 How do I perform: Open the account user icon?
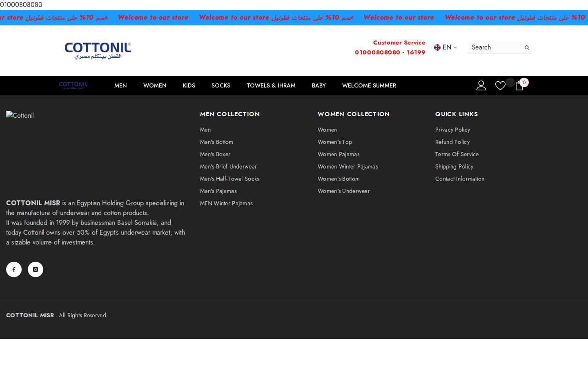481,85
